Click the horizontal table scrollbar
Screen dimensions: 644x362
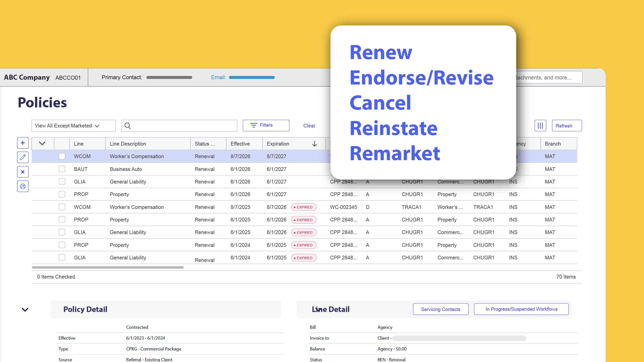pos(108,267)
